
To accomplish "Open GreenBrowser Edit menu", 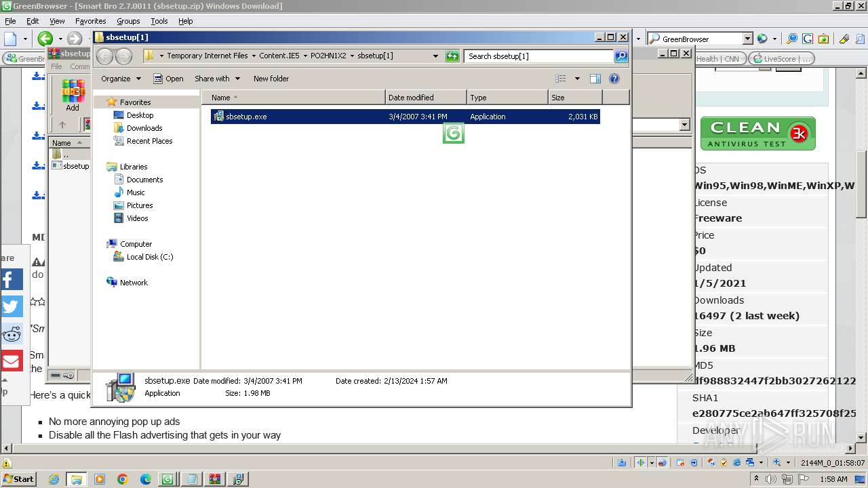I will 33,21.
